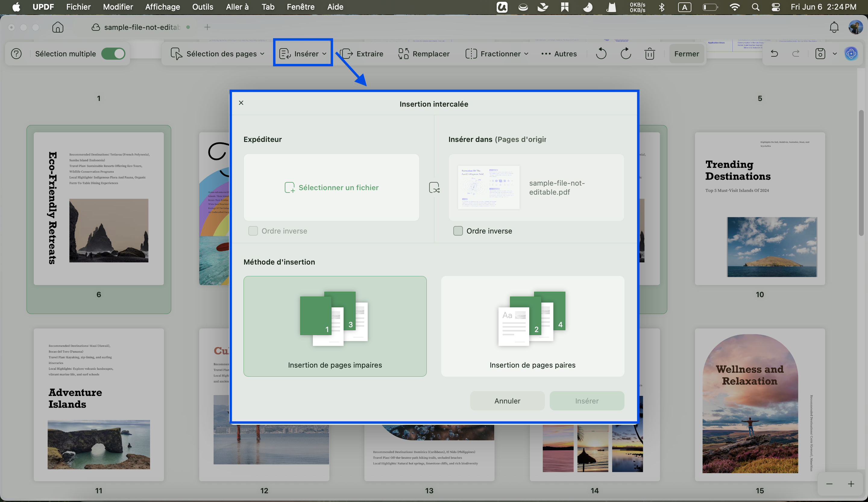868x502 pixels.
Task: Select page 10 Trending Destinations thumbnail
Action: [760, 208]
